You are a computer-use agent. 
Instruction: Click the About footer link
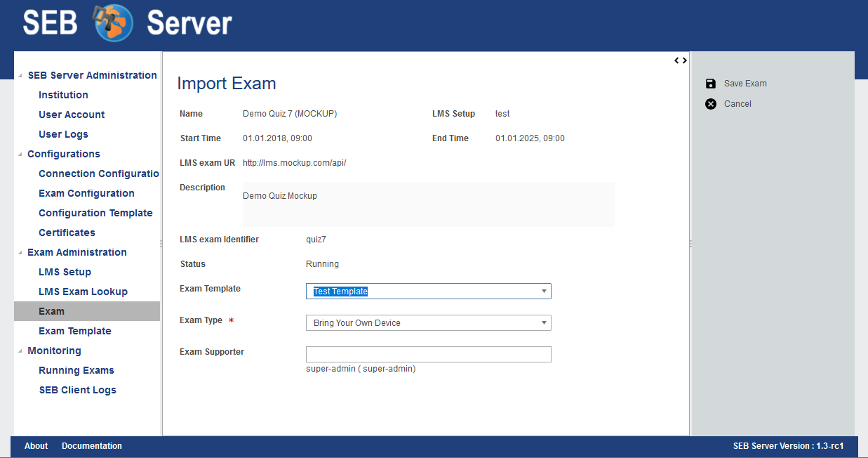pyautogui.click(x=36, y=446)
